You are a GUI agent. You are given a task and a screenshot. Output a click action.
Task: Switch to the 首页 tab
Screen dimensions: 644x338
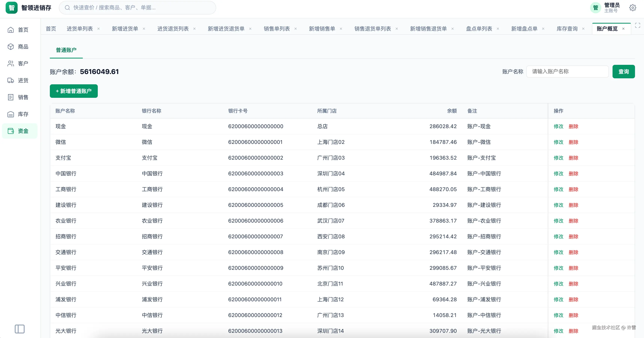(x=51, y=29)
